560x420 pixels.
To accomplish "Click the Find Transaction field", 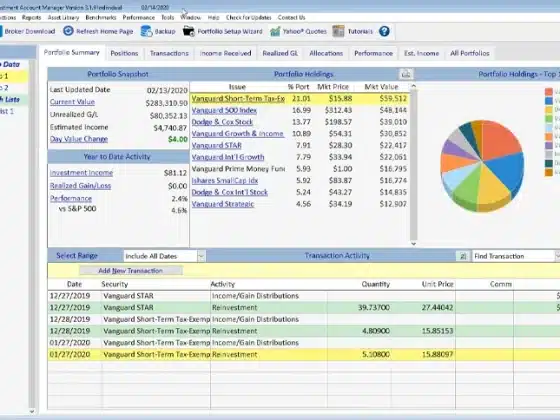I will click(513, 256).
